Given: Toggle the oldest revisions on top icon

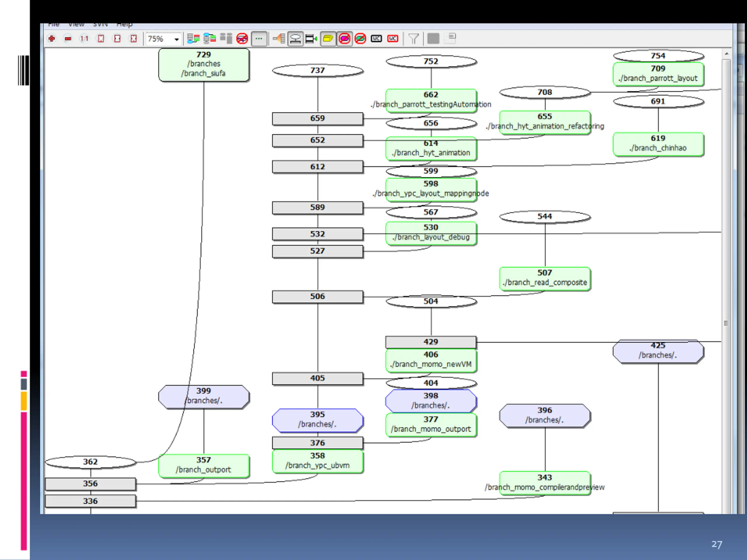Looking at the screenshot, I should pyautogui.click(x=210, y=38).
